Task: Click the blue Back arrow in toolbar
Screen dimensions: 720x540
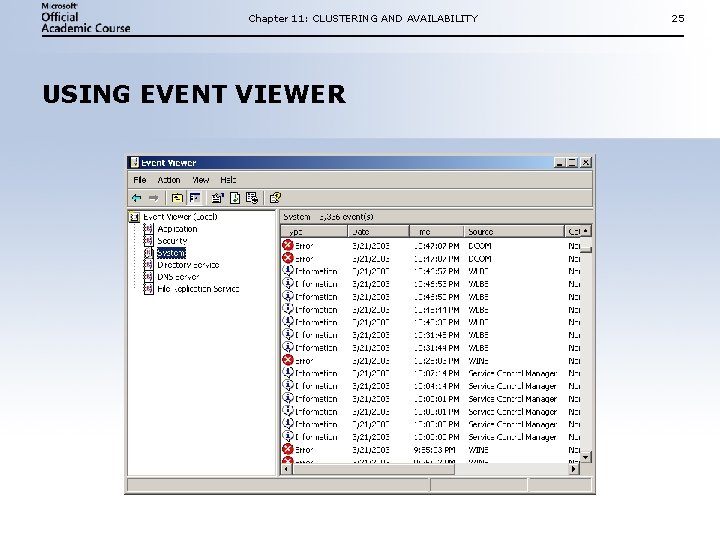Action: pos(136,198)
